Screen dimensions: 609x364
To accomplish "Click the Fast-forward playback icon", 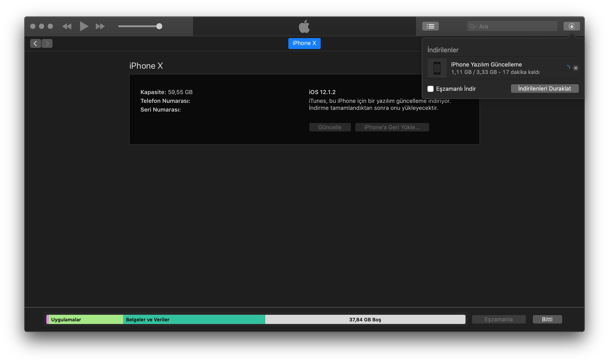I will click(x=100, y=26).
